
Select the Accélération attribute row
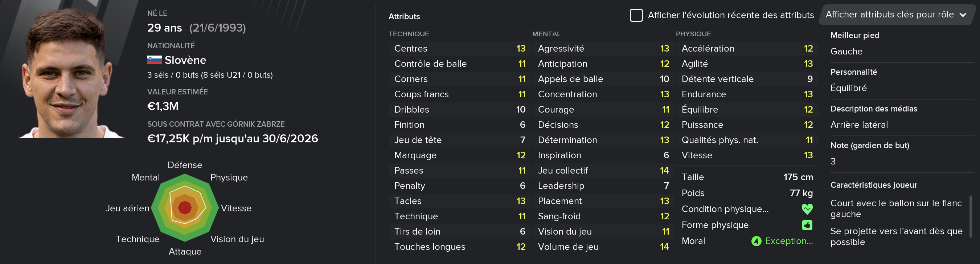(747, 48)
